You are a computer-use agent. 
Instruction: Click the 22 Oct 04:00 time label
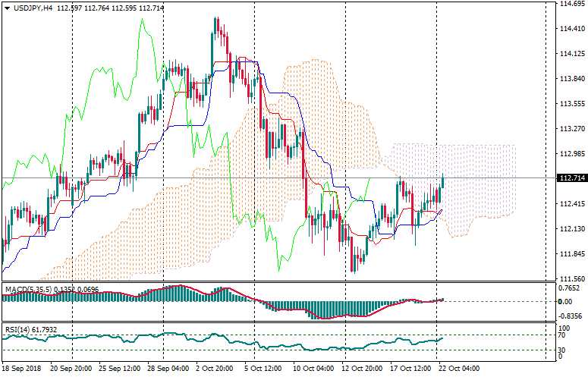[458, 369]
